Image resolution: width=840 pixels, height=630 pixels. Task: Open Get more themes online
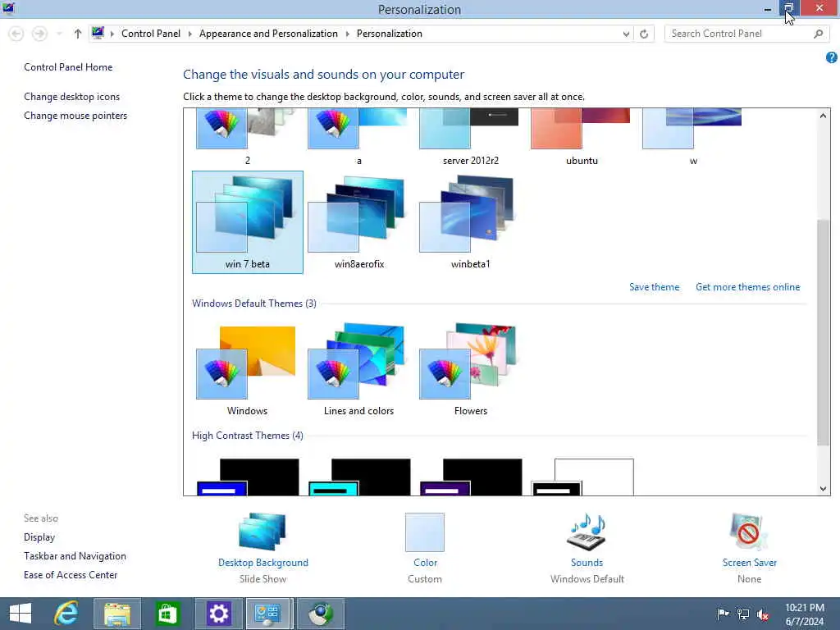748,287
